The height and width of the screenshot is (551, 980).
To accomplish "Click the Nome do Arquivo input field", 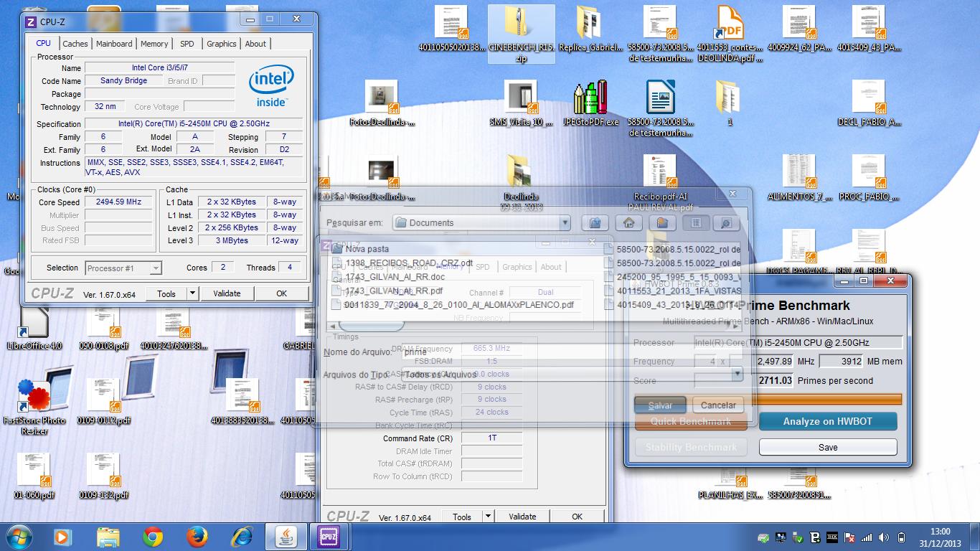I will [572, 352].
